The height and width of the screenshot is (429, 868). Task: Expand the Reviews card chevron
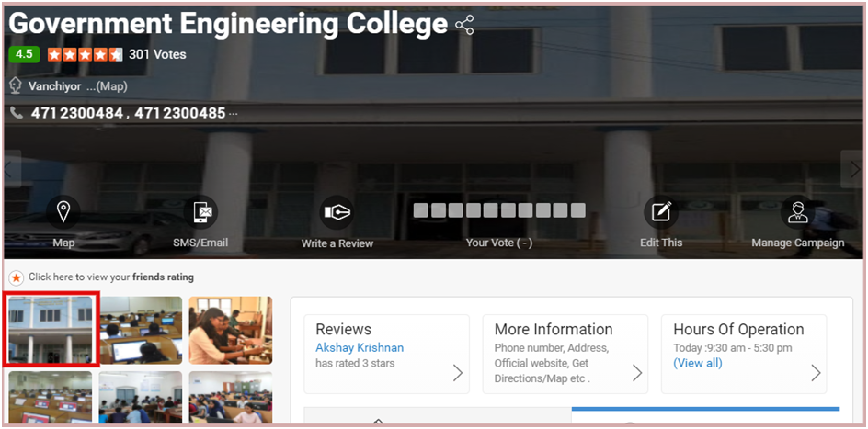click(457, 373)
